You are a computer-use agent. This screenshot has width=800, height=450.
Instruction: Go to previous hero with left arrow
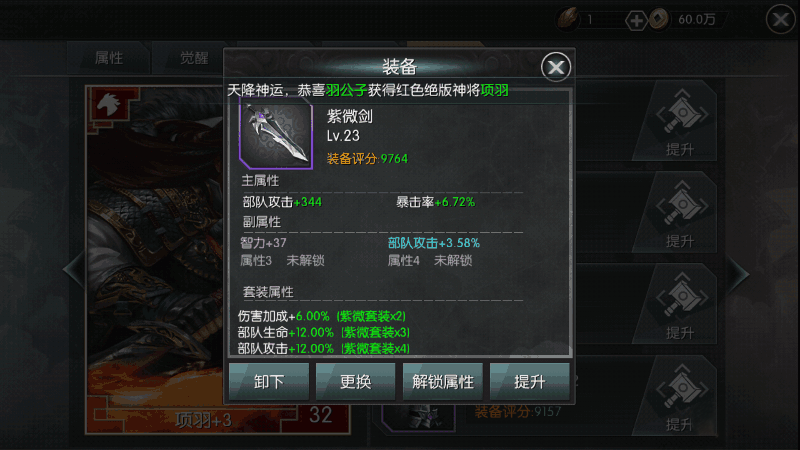(x=74, y=269)
